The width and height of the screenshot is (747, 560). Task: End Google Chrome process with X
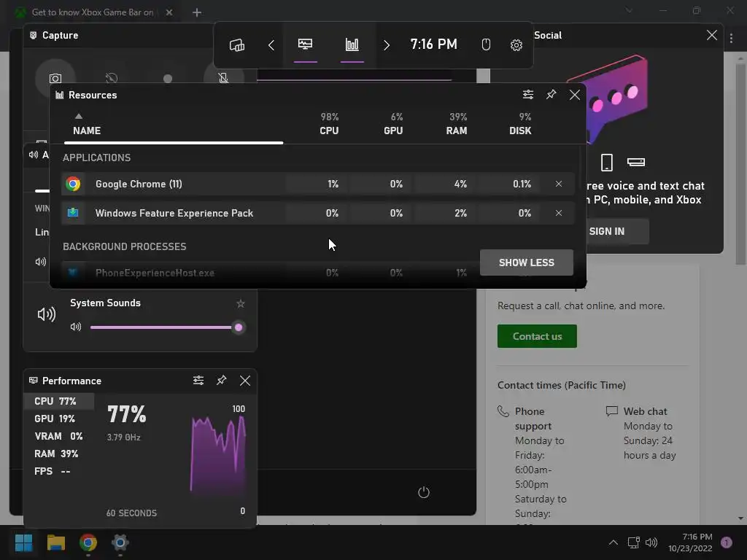pyautogui.click(x=558, y=184)
